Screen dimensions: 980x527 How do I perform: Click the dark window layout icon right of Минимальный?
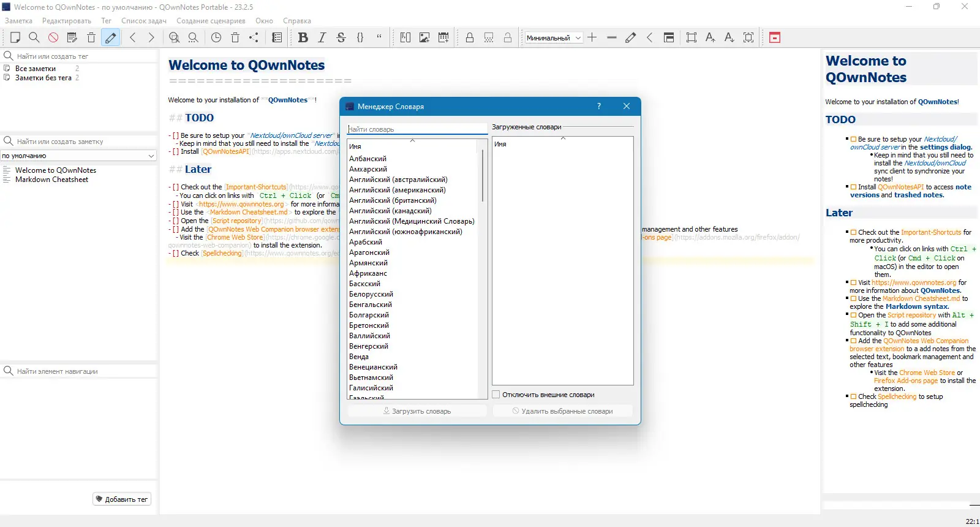[x=669, y=37]
